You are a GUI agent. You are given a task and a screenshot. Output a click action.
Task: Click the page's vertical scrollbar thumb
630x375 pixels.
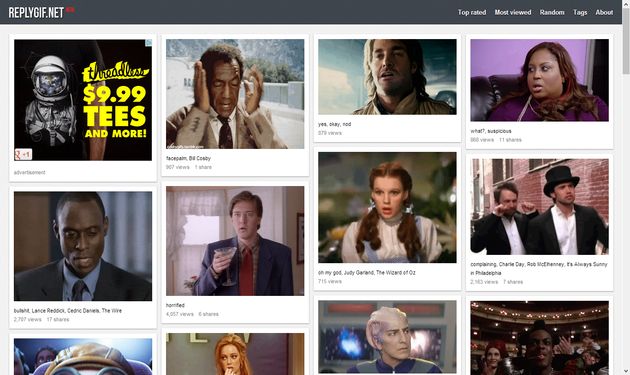pyautogui.click(x=626, y=40)
